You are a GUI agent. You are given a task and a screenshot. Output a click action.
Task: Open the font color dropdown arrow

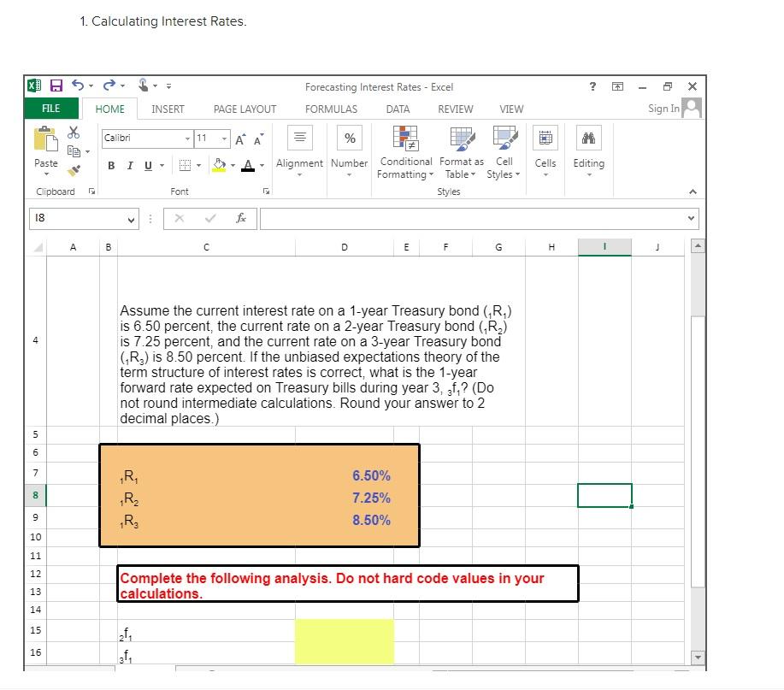point(262,166)
